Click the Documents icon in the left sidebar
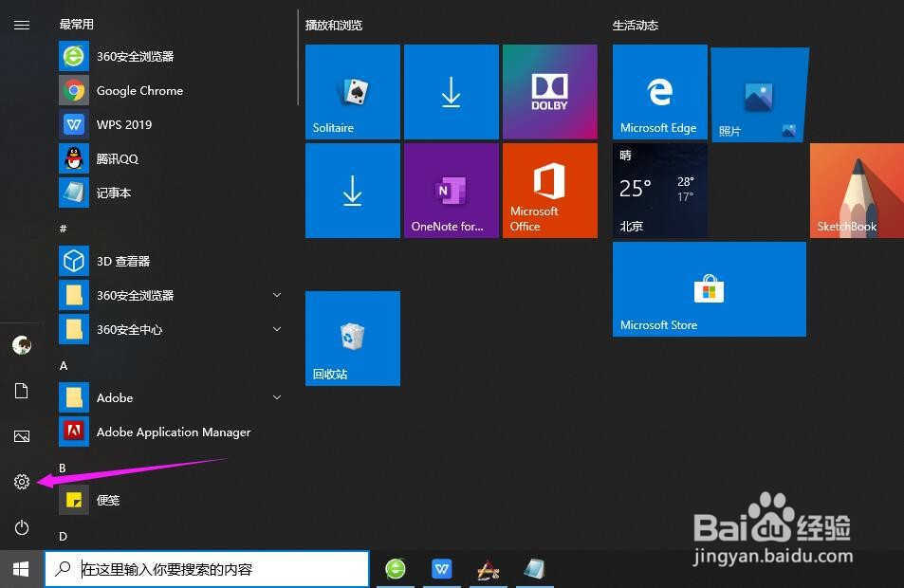Viewport: 904px width, 588px height. pyautogui.click(x=22, y=391)
